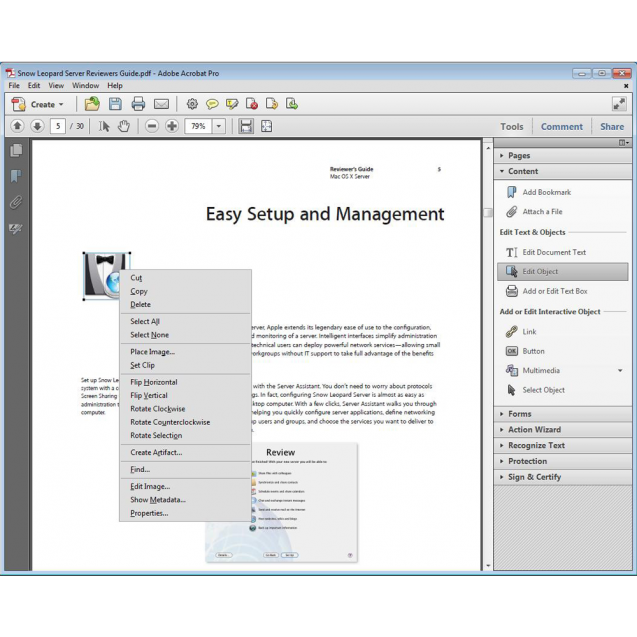Click the Zoom In plus icon
The height and width of the screenshot is (637, 637).
pos(172,126)
